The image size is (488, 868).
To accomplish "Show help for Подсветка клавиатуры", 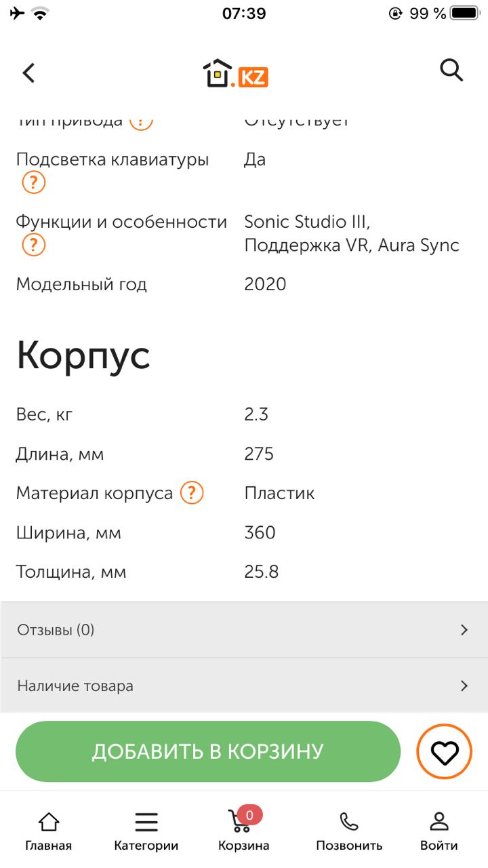I will pyautogui.click(x=34, y=182).
